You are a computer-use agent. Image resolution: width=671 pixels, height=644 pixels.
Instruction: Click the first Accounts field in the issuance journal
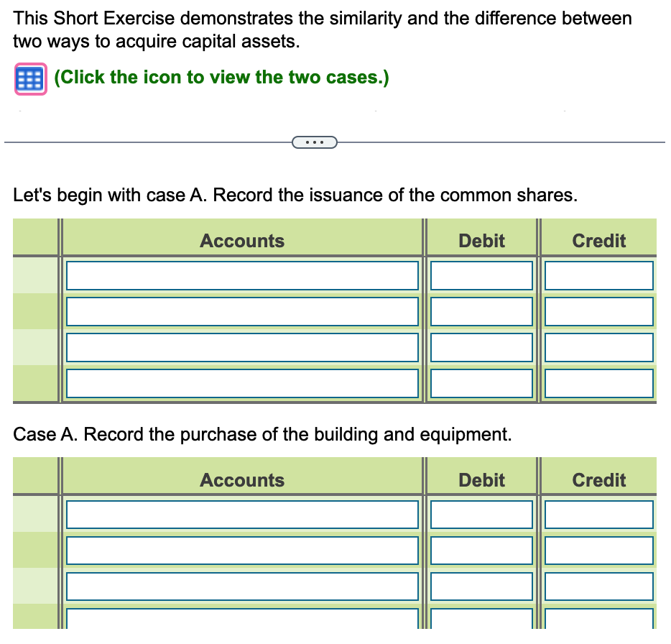pos(241,275)
